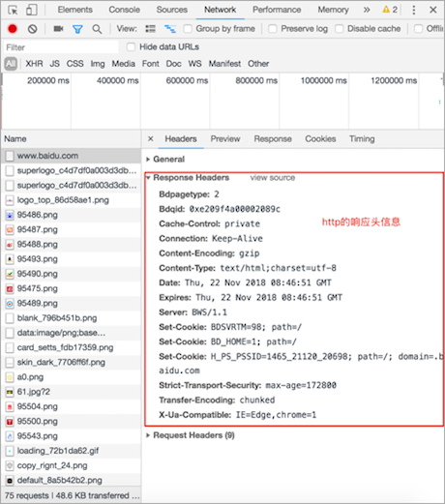Check the Disable cache checkbox

(339, 29)
